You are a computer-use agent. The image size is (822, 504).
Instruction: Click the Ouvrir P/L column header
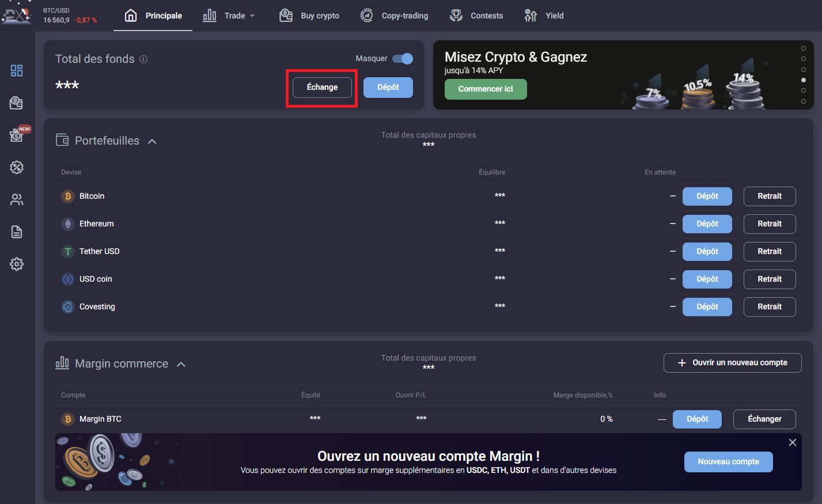pyautogui.click(x=411, y=395)
